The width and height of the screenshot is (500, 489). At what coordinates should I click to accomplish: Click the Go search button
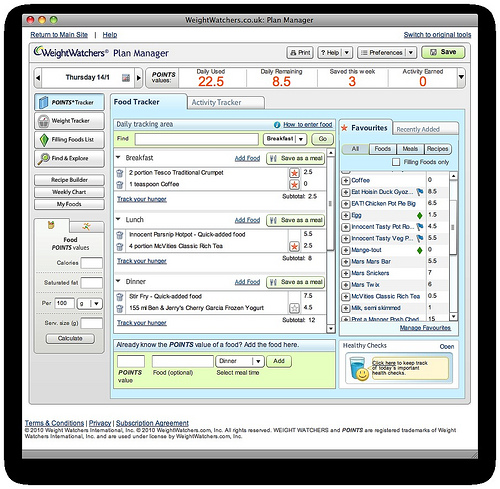(322, 139)
